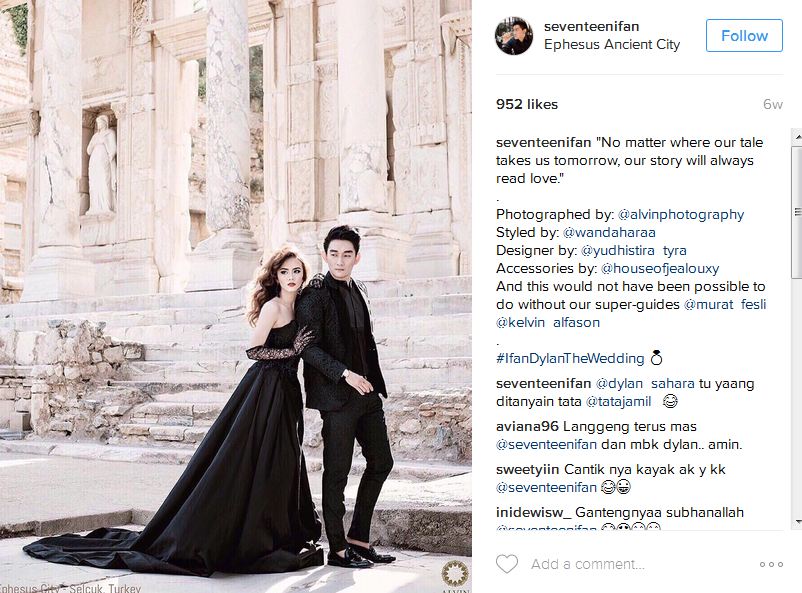Click the seventeenifan profile avatar

click(514, 35)
